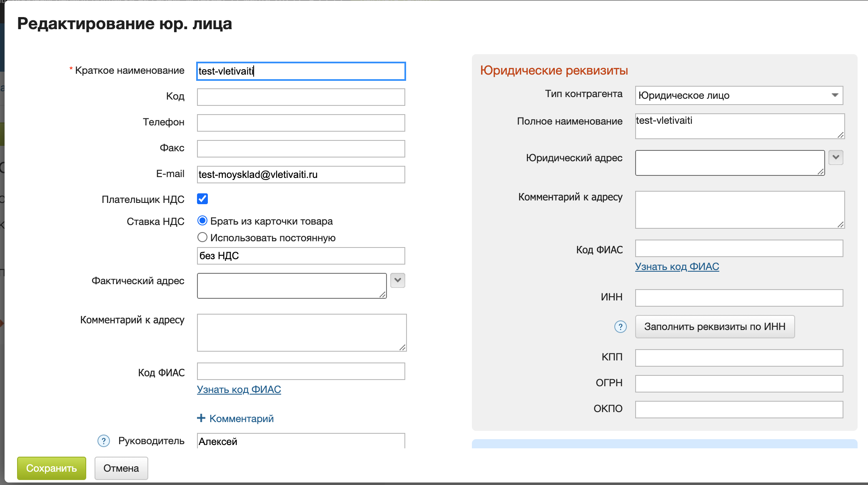Click plus icon to add Комментарий
The image size is (868, 485).
(x=201, y=418)
